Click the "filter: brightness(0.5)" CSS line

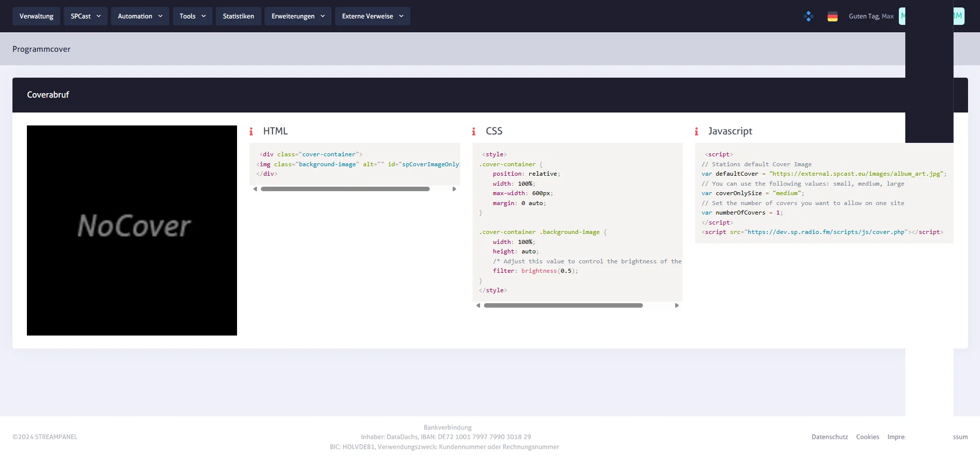point(535,271)
